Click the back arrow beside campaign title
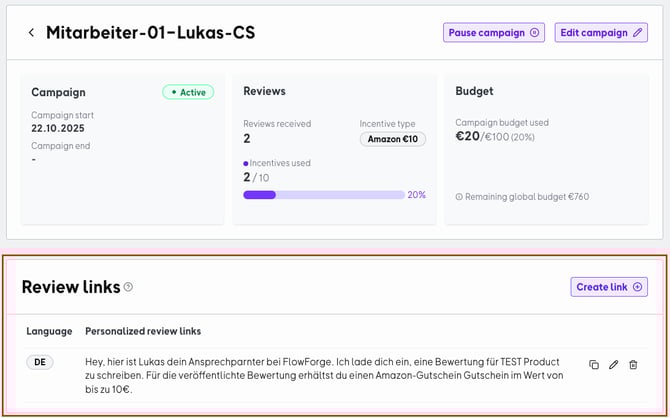 [x=31, y=33]
